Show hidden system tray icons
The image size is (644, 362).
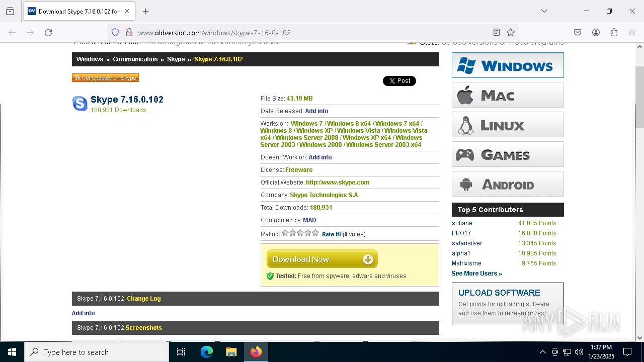point(542,352)
